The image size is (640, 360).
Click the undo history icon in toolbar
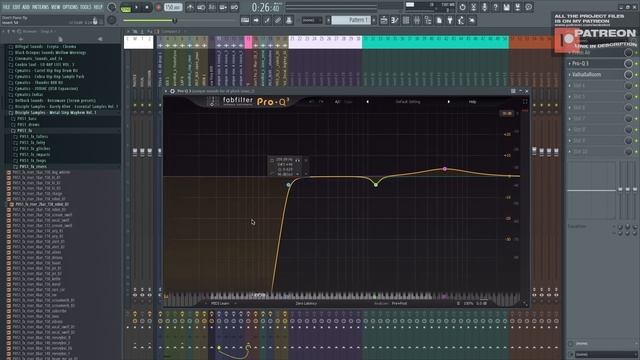[462, 7]
